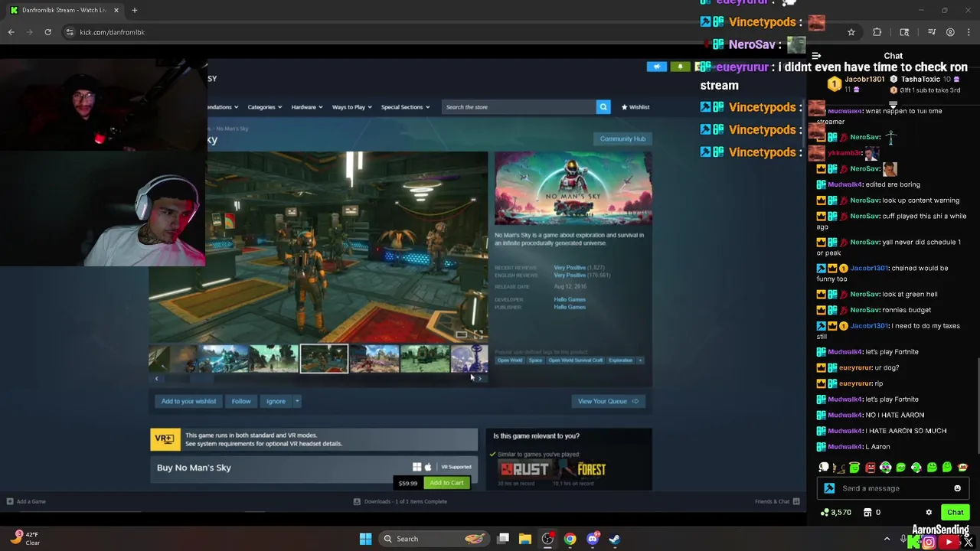
Task: Open Chrome three-dot menu
Action: coord(969,32)
